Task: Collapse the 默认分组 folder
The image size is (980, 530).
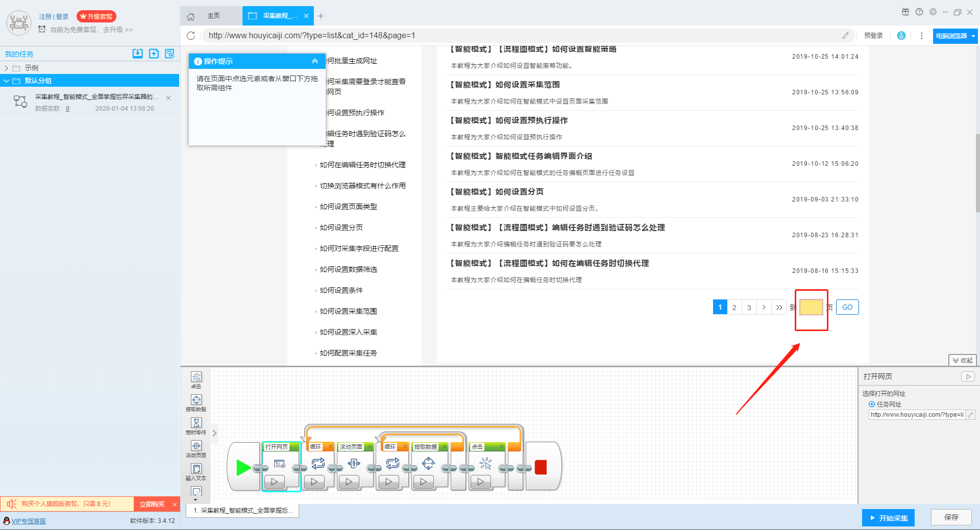Action: [x=6, y=81]
